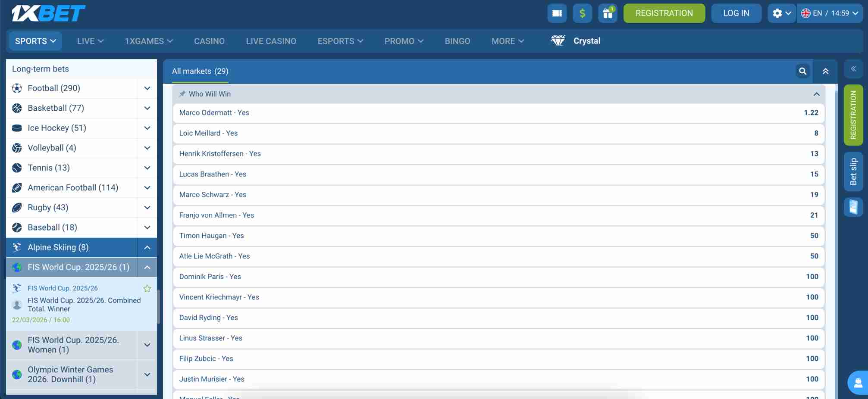
Task: Open the PROMO menu
Action: tap(404, 41)
